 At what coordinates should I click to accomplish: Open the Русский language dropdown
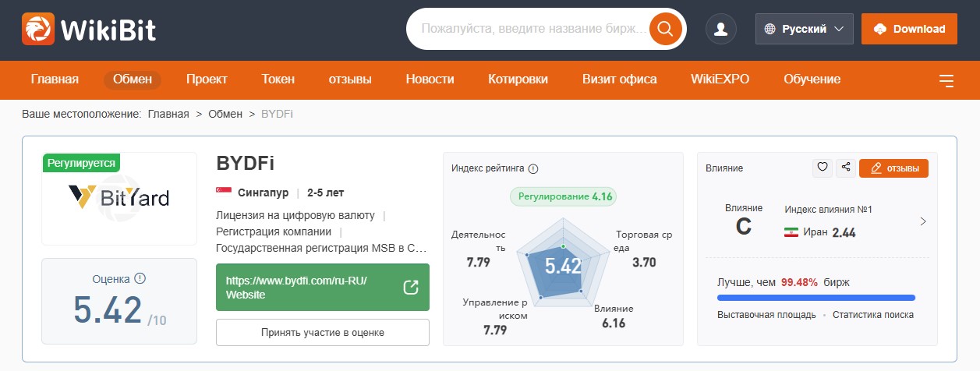point(805,29)
